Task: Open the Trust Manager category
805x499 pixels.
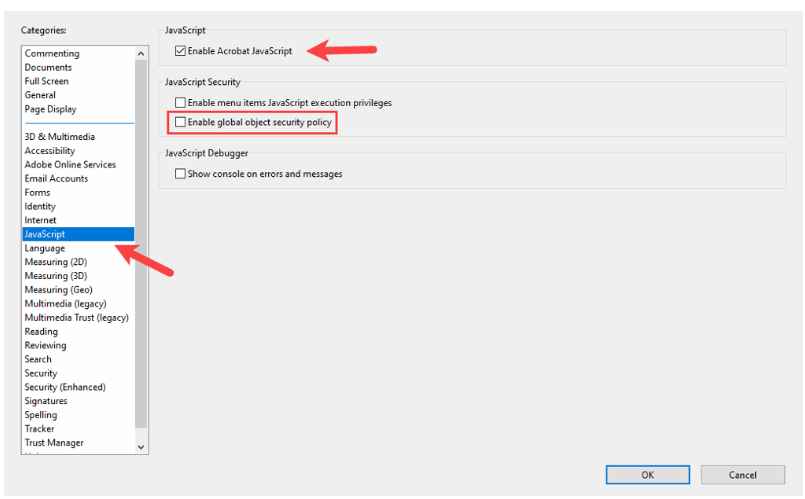Action: (x=54, y=443)
